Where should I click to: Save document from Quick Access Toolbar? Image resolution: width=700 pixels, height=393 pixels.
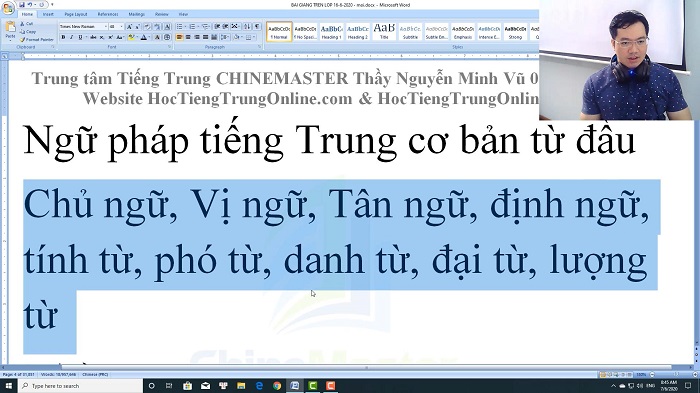point(21,5)
